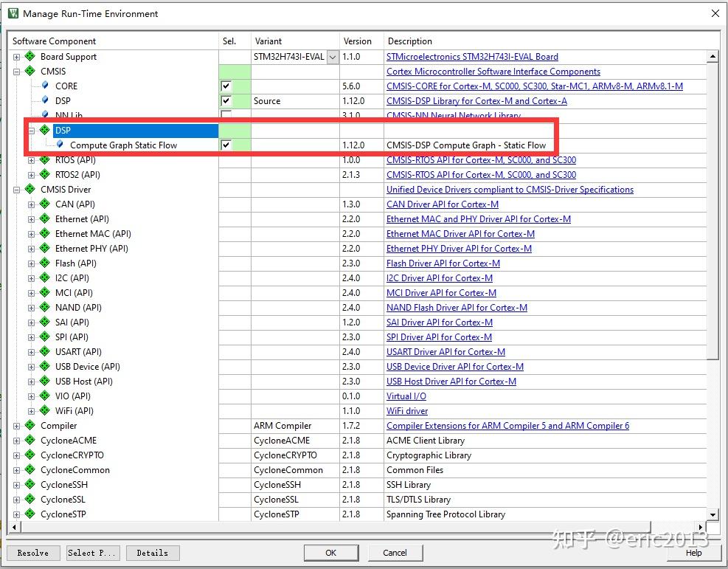The width and height of the screenshot is (728, 569).
Task: Click the ARM Compiler variant cell
Action: pyautogui.click(x=295, y=426)
